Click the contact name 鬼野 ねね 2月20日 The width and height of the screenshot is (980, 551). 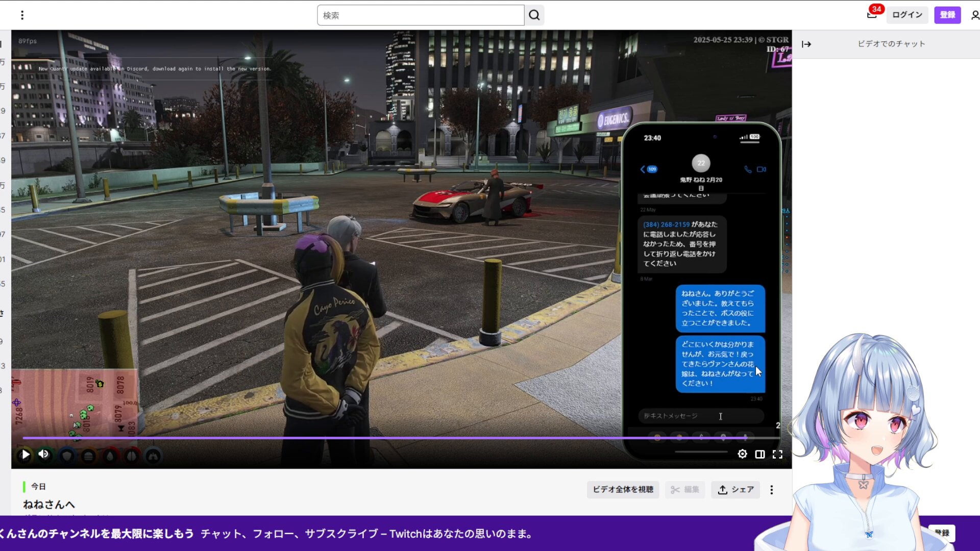coord(701,184)
